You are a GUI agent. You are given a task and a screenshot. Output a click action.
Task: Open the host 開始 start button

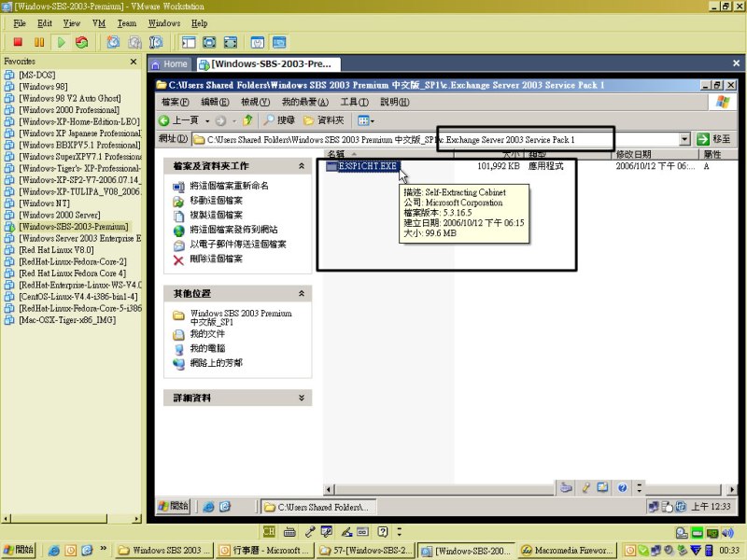click(x=19, y=550)
